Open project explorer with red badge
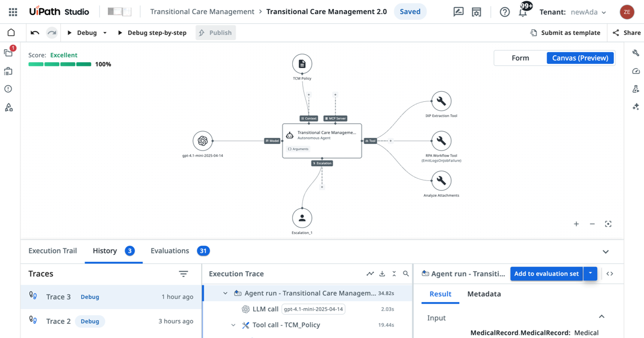 coord(9,53)
